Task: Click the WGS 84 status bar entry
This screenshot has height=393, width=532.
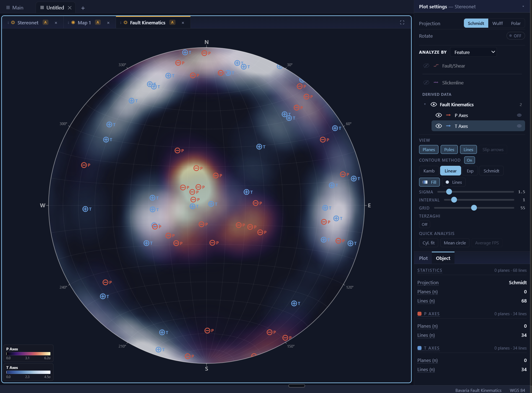Action: coord(517,390)
